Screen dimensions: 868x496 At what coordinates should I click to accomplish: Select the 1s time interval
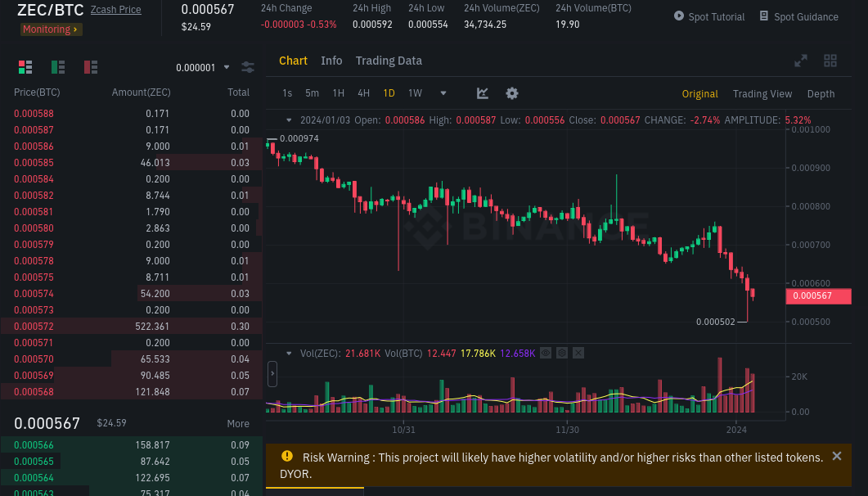[287, 93]
